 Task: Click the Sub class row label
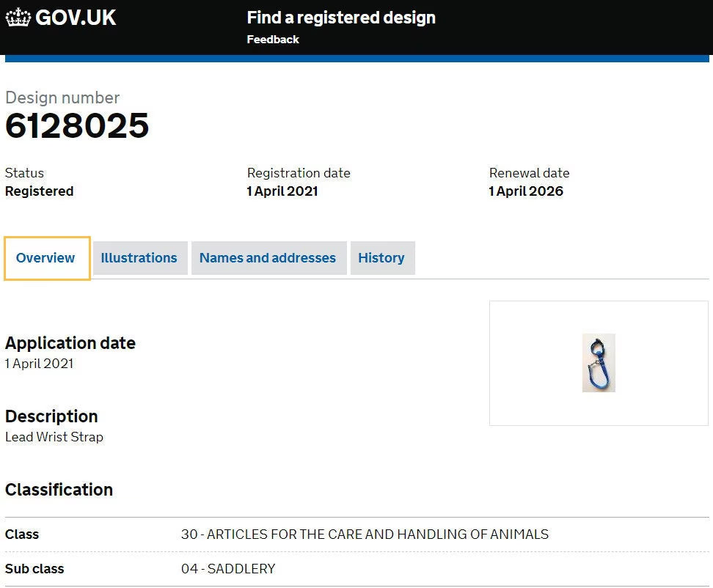tap(34, 569)
